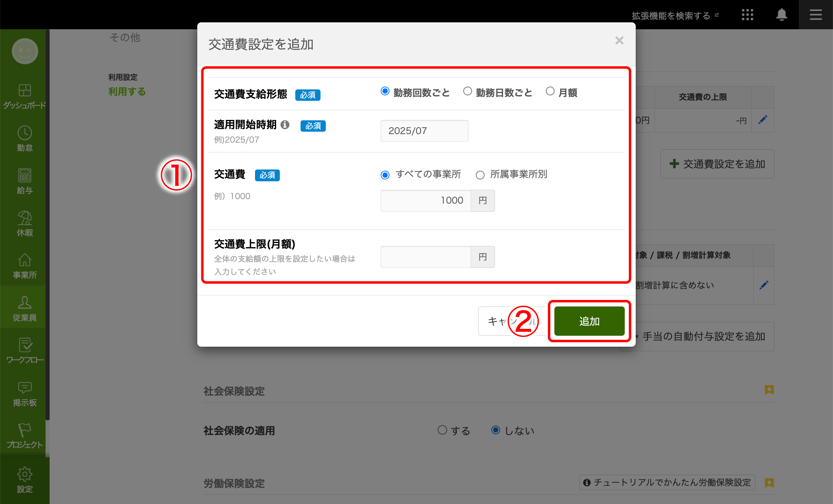Expand the hamburger menu top right

coord(816,15)
